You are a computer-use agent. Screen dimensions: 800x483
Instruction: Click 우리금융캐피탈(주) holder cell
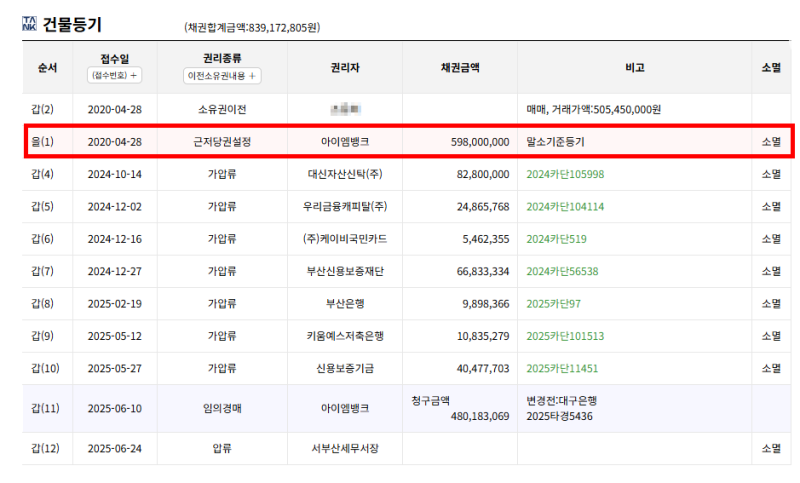345,207
